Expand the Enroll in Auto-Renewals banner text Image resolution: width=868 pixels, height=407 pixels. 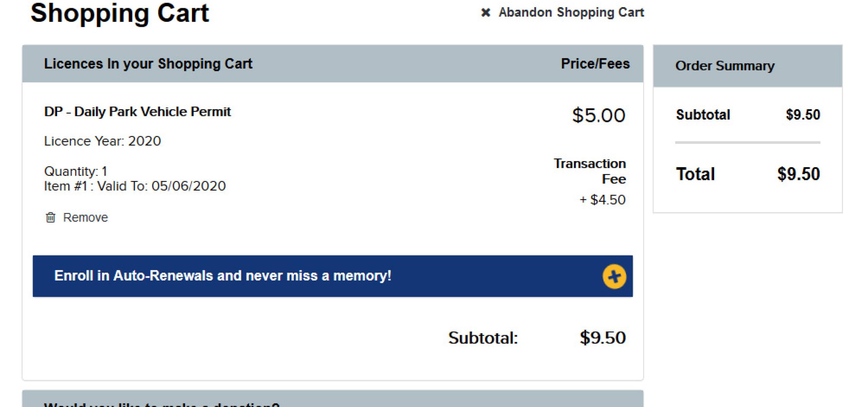tap(223, 276)
